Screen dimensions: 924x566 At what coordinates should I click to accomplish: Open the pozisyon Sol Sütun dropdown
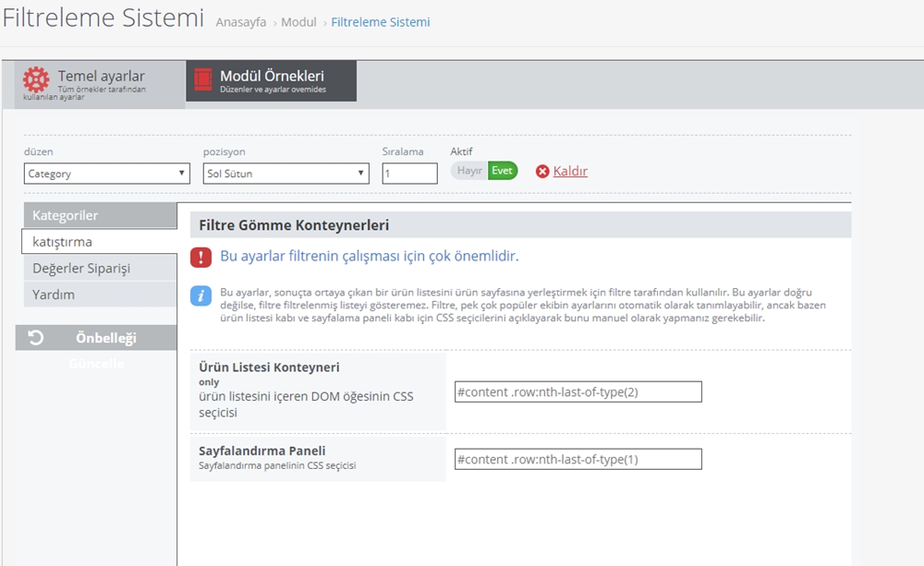click(286, 174)
